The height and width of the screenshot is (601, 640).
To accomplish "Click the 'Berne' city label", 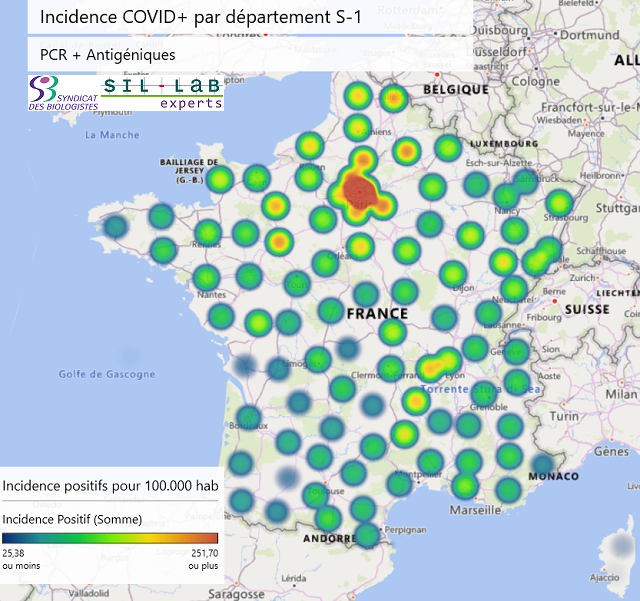I will tap(554, 292).
